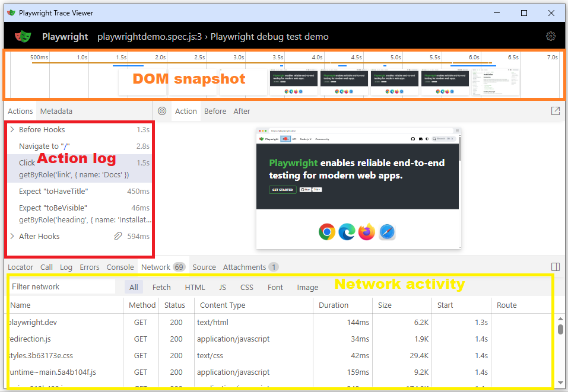
Task: Select the Click getByRole Docs action
Action: (79, 168)
